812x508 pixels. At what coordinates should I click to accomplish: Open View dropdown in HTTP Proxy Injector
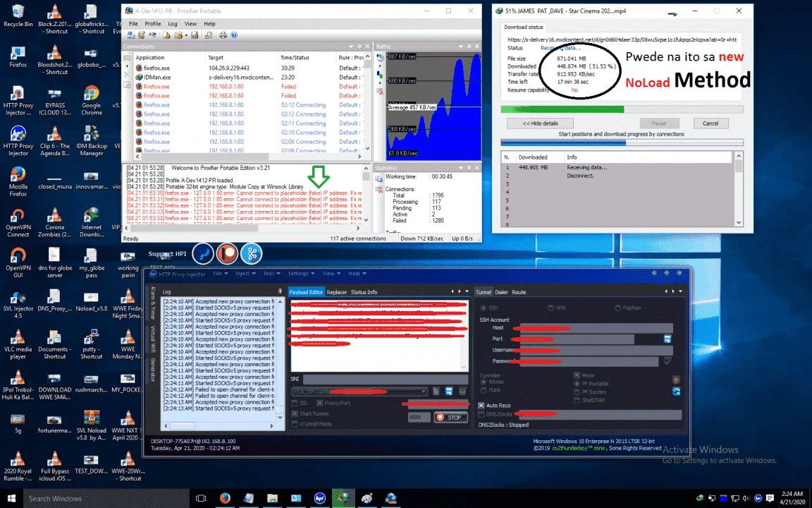[x=331, y=274]
